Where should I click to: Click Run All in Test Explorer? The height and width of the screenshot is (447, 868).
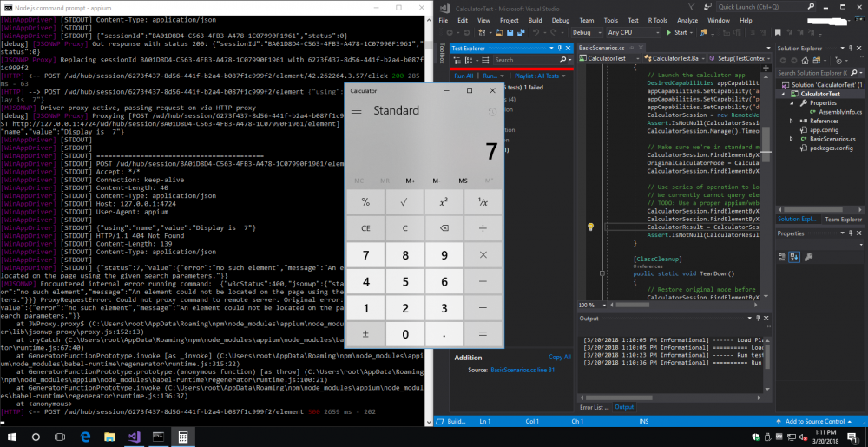click(x=464, y=76)
